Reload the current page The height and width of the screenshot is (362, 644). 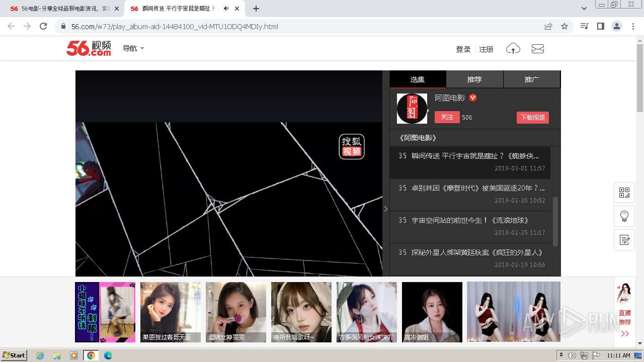(43, 26)
